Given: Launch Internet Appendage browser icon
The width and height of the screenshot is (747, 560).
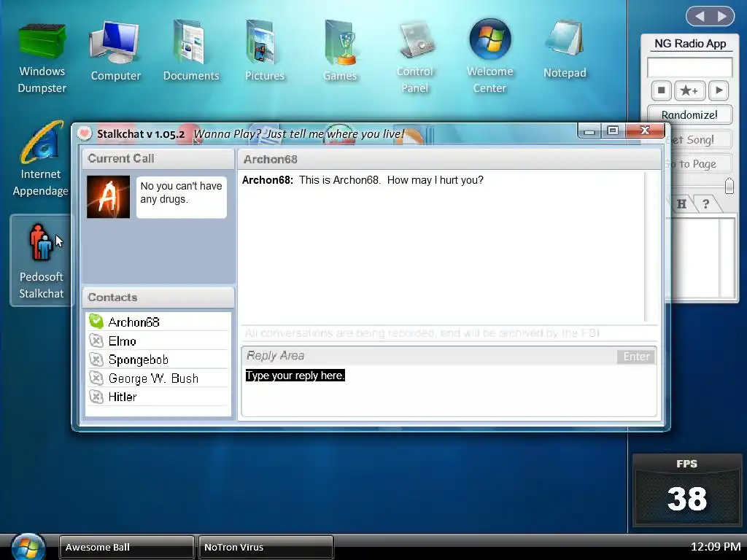Looking at the screenshot, I should click(41, 160).
